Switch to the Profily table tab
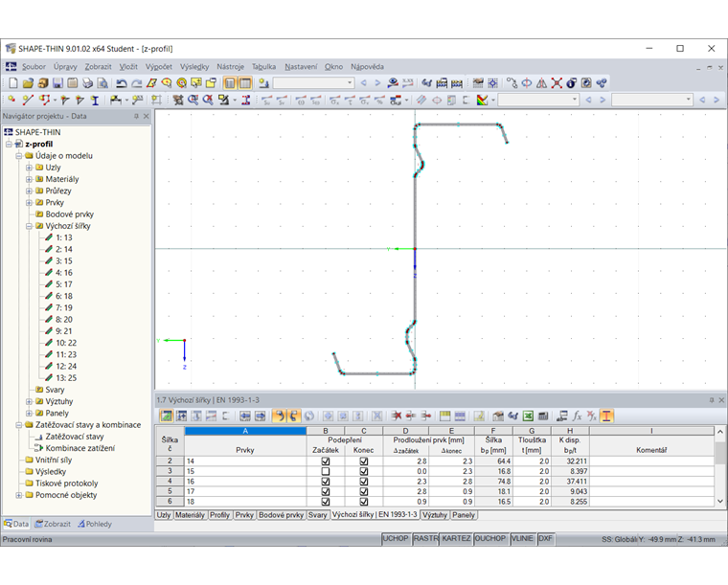Image resolution: width=728 pixels, height=585 pixels. 219,515
